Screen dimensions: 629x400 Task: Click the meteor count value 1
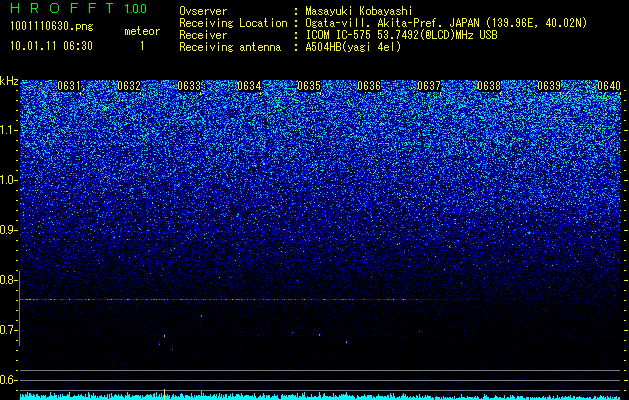click(x=142, y=46)
